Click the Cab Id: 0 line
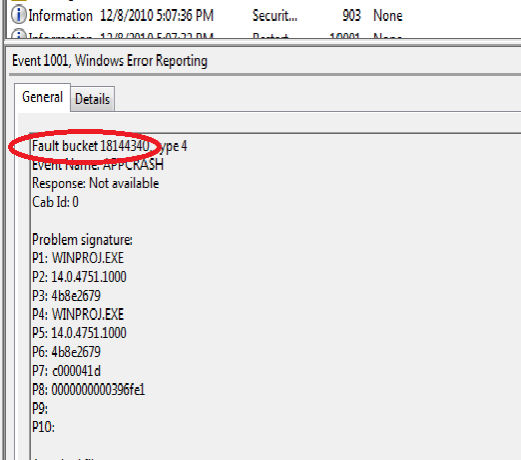 (55, 202)
